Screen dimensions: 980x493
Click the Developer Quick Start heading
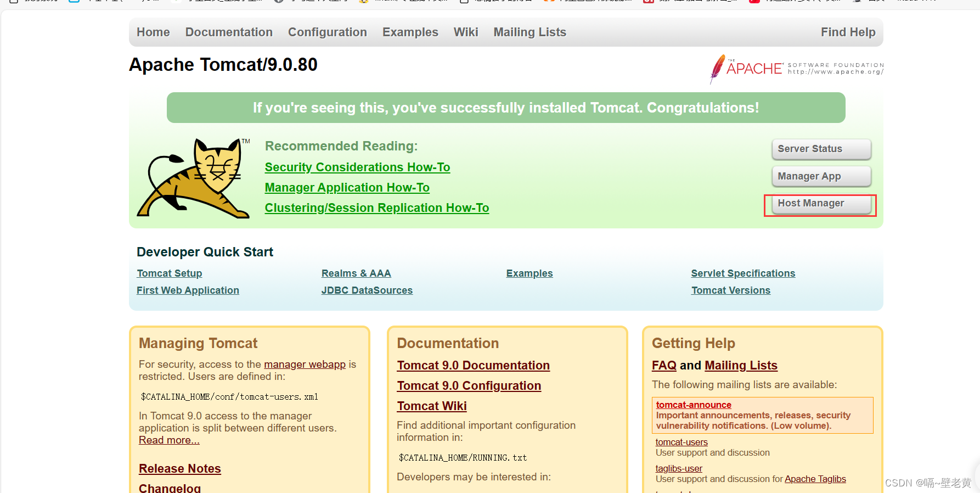(x=205, y=252)
